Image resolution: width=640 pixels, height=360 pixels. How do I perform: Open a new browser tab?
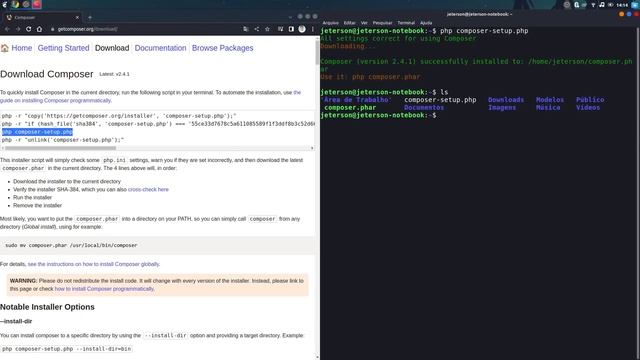(90, 18)
